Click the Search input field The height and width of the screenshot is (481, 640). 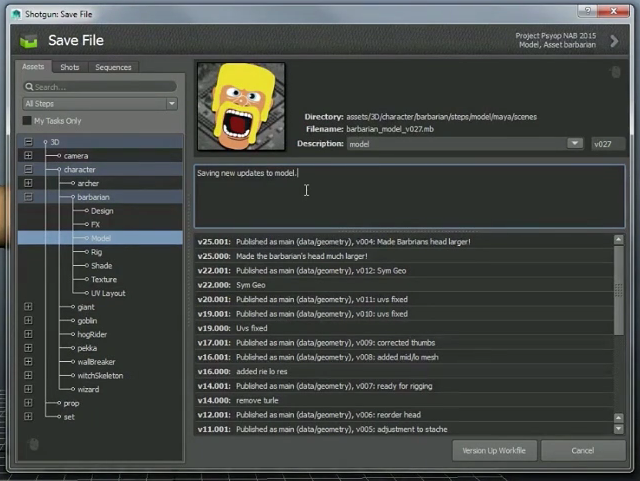pos(100,87)
